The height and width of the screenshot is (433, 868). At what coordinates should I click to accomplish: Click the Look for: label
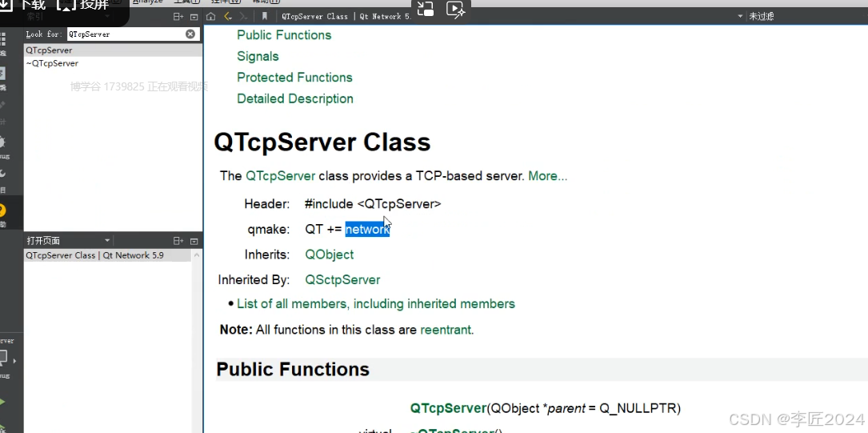pos(44,34)
